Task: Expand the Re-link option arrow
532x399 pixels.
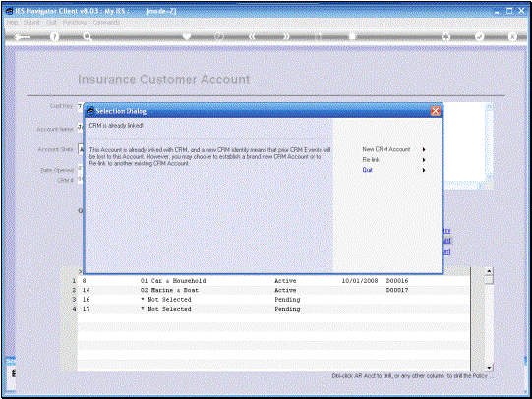Action: click(x=424, y=159)
